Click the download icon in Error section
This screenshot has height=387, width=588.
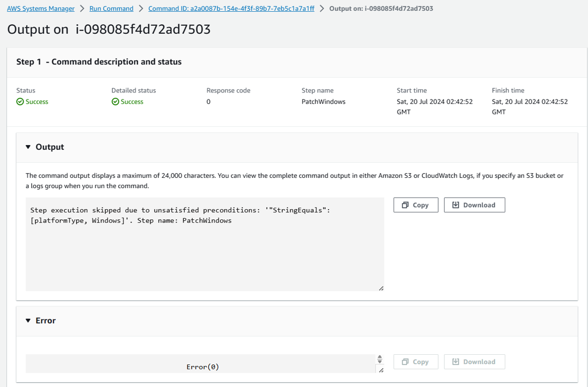coord(455,362)
